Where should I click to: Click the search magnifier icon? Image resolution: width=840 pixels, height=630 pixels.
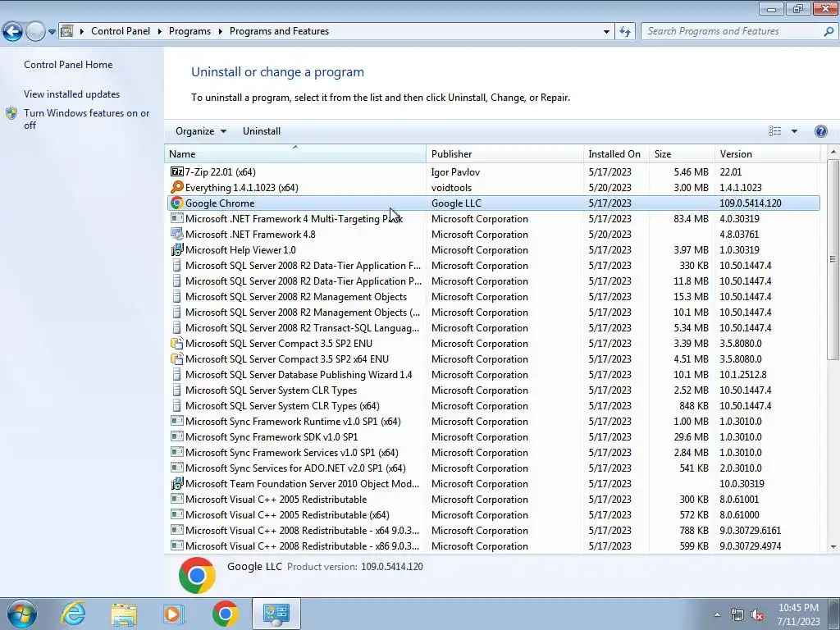[829, 32]
